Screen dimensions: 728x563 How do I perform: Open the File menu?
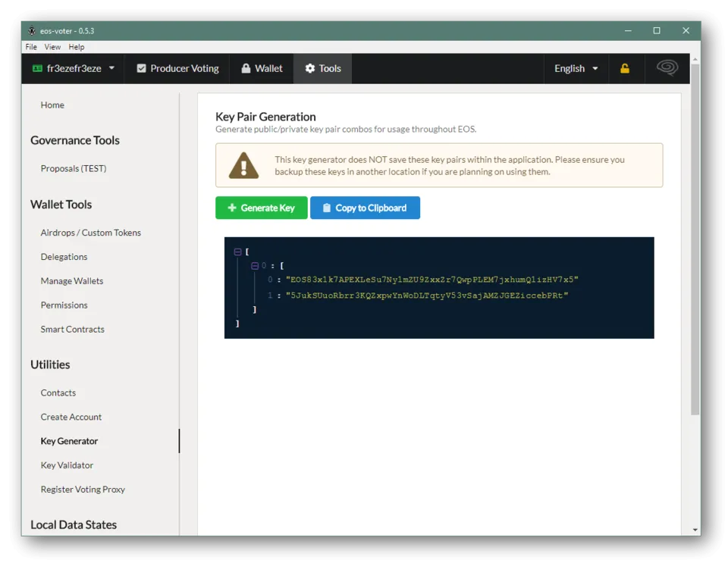coord(31,47)
